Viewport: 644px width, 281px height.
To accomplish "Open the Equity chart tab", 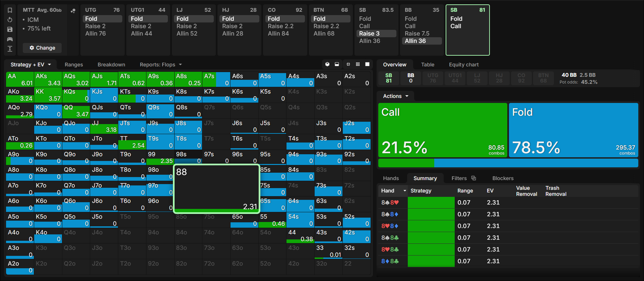I will (x=464, y=65).
